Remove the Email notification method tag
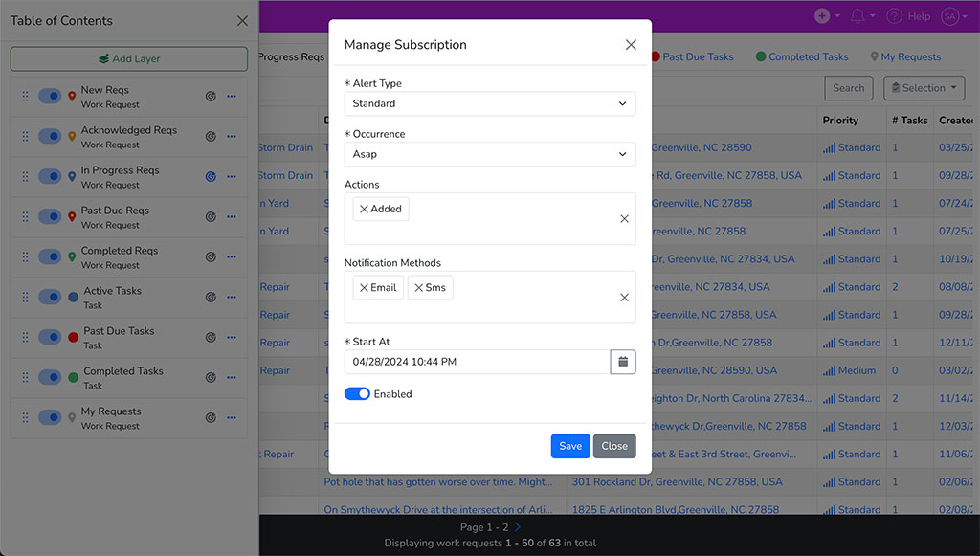The width and height of the screenshot is (980, 556). pyautogui.click(x=365, y=288)
